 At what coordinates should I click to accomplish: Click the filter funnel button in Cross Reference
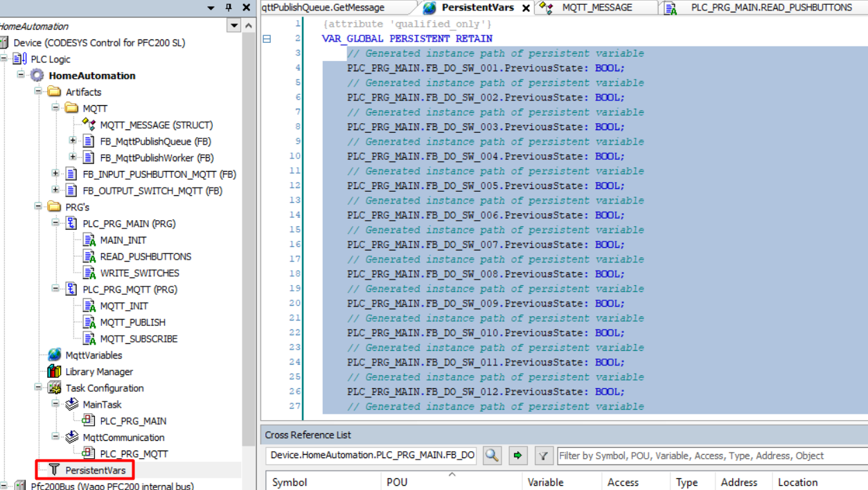pyautogui.click(x=544, y=456)
